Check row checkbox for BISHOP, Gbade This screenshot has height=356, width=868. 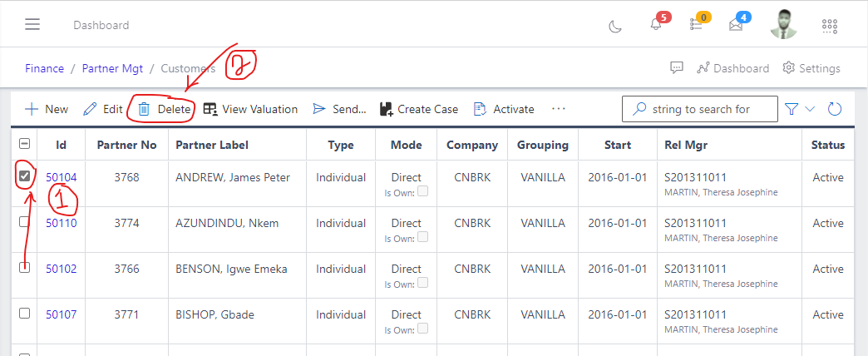pos(24,314)
